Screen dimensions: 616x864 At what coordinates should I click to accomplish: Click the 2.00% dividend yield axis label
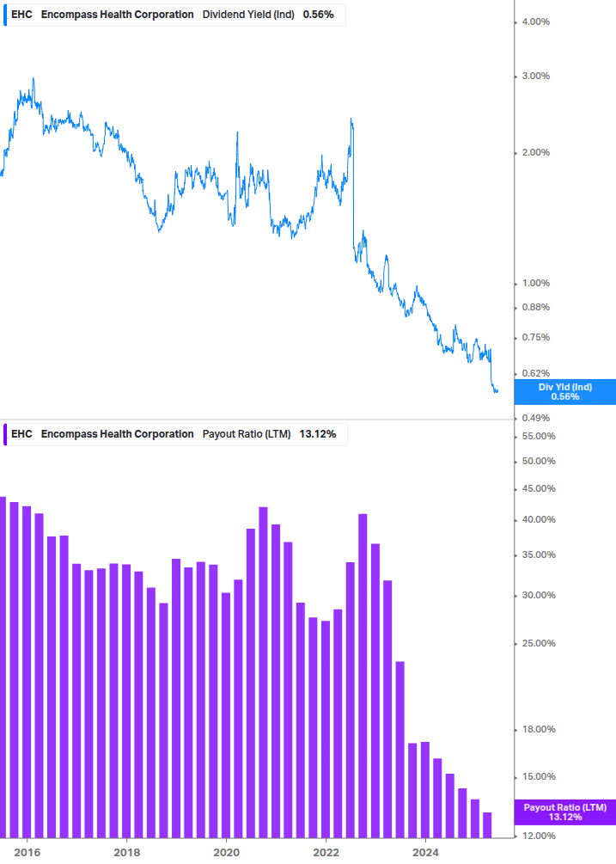535,153
